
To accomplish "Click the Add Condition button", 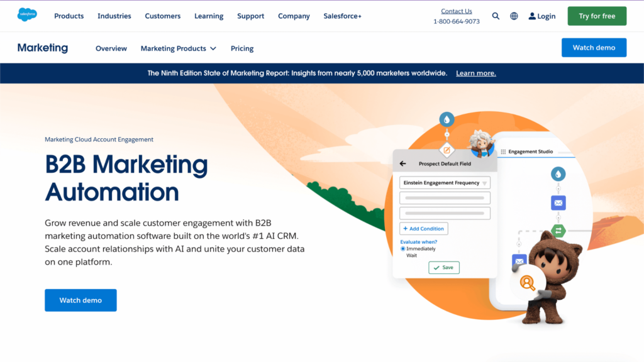I will tap(424, 229).
